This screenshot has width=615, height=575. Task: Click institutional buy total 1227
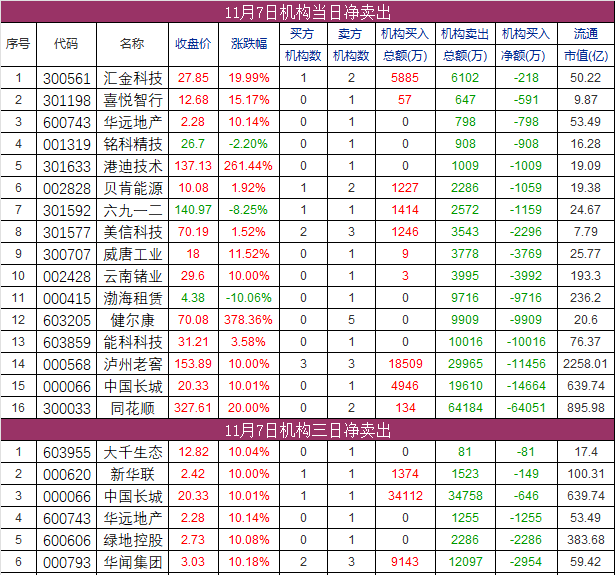(405, 187)
